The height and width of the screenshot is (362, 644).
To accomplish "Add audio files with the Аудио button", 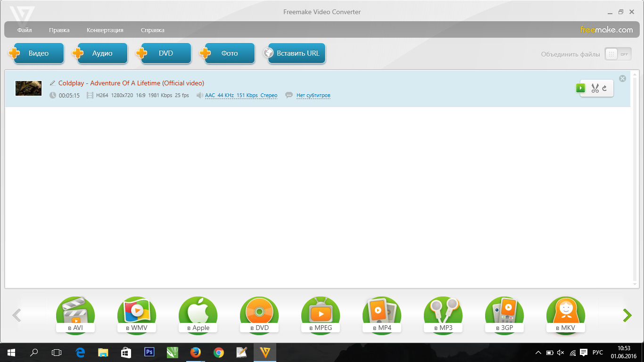I will (100, 53).
